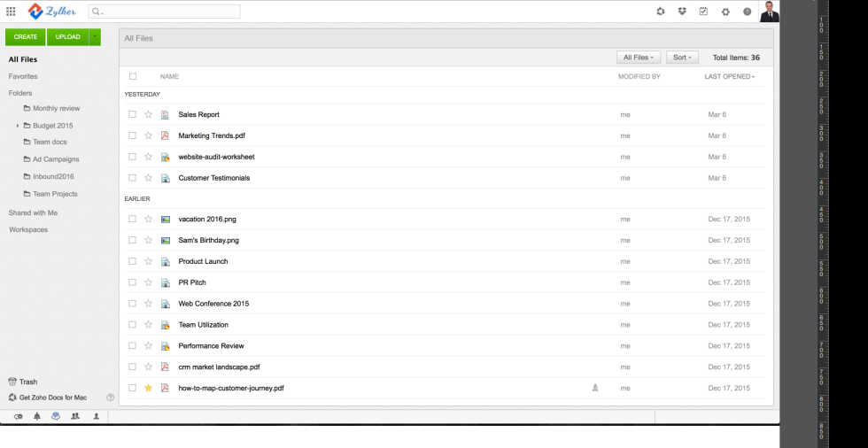Open the help question mark icon
The width and height of the screenshot is (868, 448).
coord(748,12)
